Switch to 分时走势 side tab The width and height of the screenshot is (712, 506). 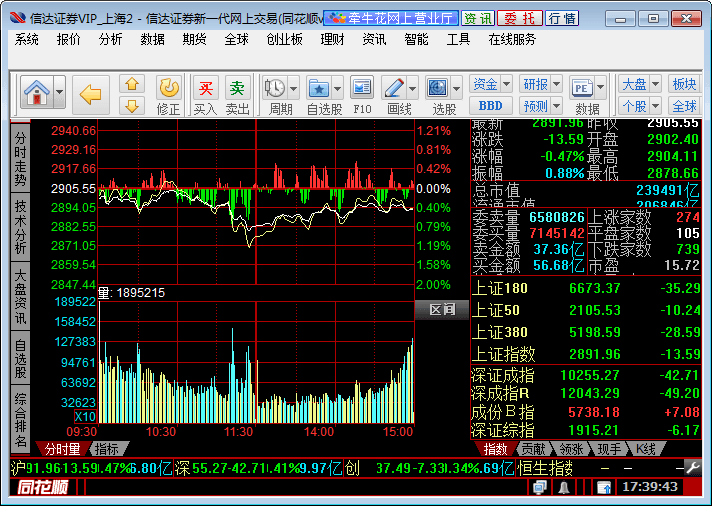click(x=20, y=157)
